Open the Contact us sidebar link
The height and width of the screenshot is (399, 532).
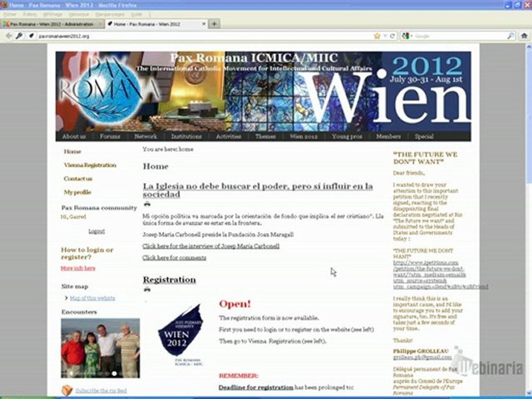click(78, 178)
